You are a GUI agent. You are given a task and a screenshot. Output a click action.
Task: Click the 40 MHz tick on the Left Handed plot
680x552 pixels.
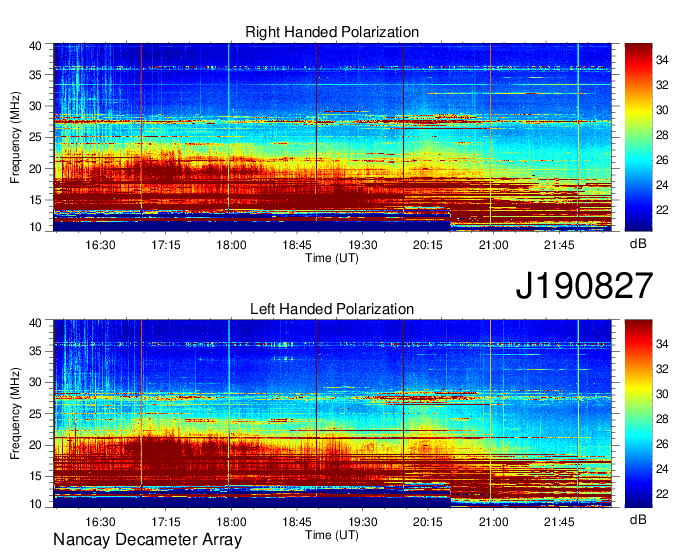pyautogui.click(x=35, y=323)
